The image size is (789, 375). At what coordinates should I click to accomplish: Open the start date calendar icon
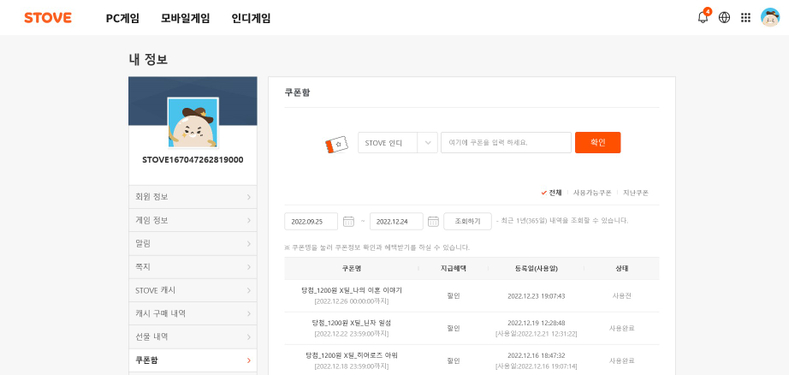[348, 221]
